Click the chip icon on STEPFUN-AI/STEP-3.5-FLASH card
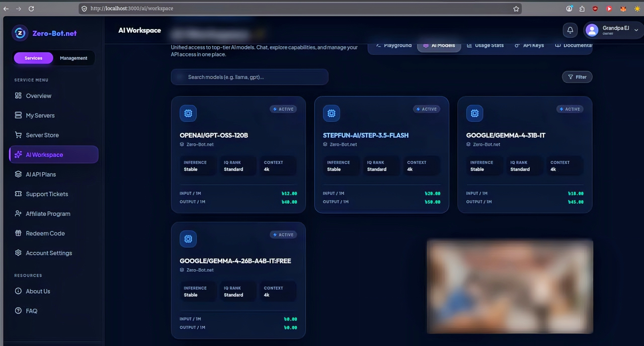Viewport: 644px width, 346px height. (x=331, y=113)
